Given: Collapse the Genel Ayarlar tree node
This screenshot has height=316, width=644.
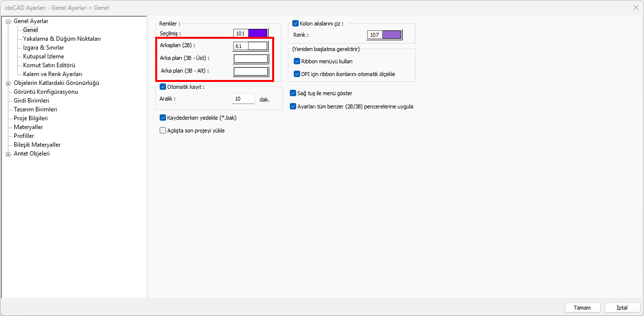Looking at the screenshot, I should pos(8,21).
